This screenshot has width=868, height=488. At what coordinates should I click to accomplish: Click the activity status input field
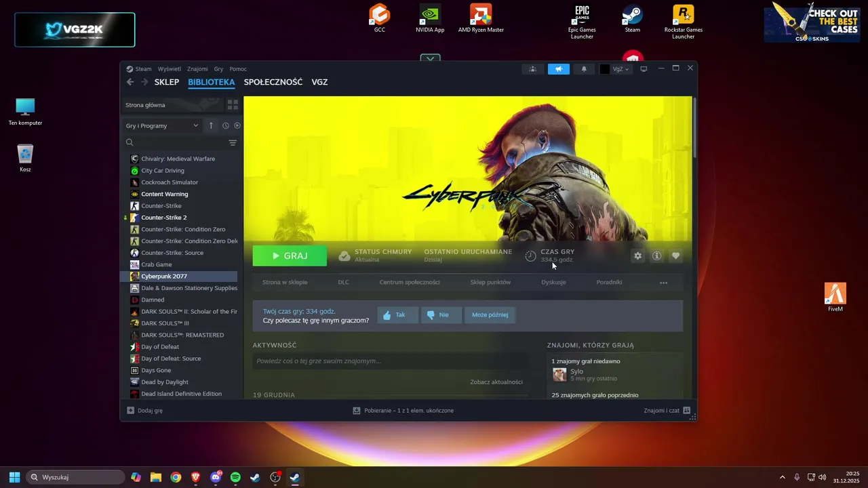pyautogui.click(x=390, y=361)
